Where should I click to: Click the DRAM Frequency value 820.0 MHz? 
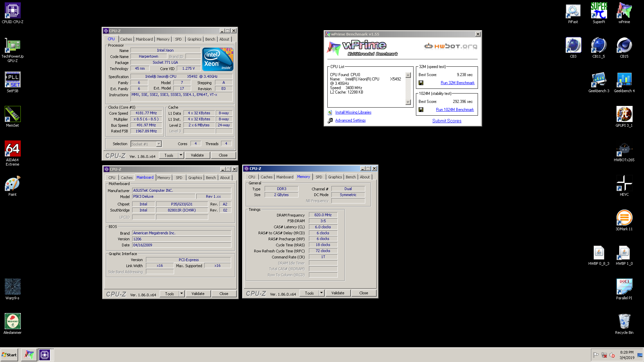click(323, 215)
